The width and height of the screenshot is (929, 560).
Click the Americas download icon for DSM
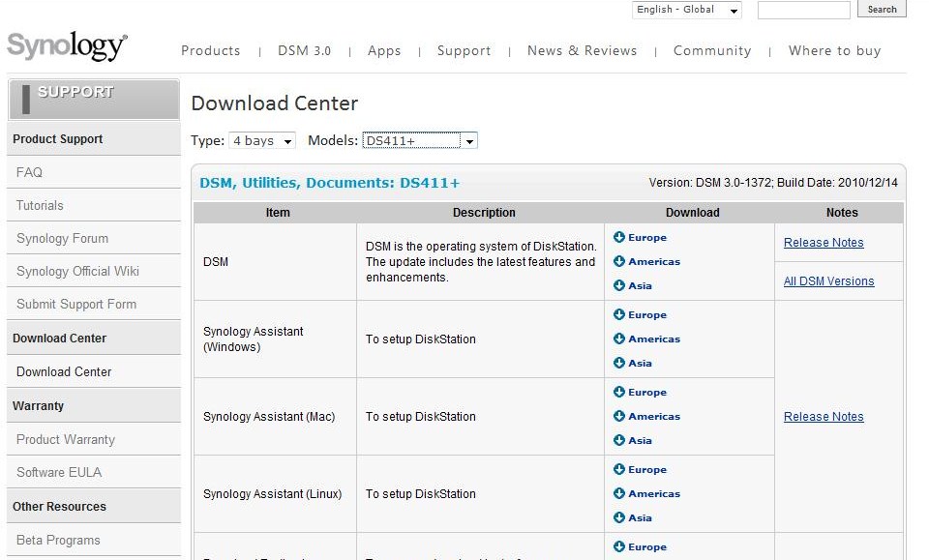pyautogui.click(x=619, y=261)
